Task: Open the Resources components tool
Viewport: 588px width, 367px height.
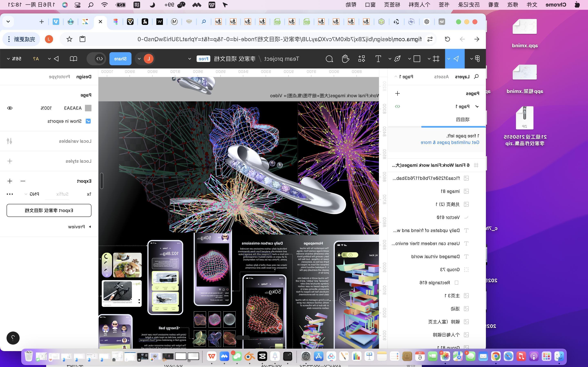Action: click(x=362, y=59)
